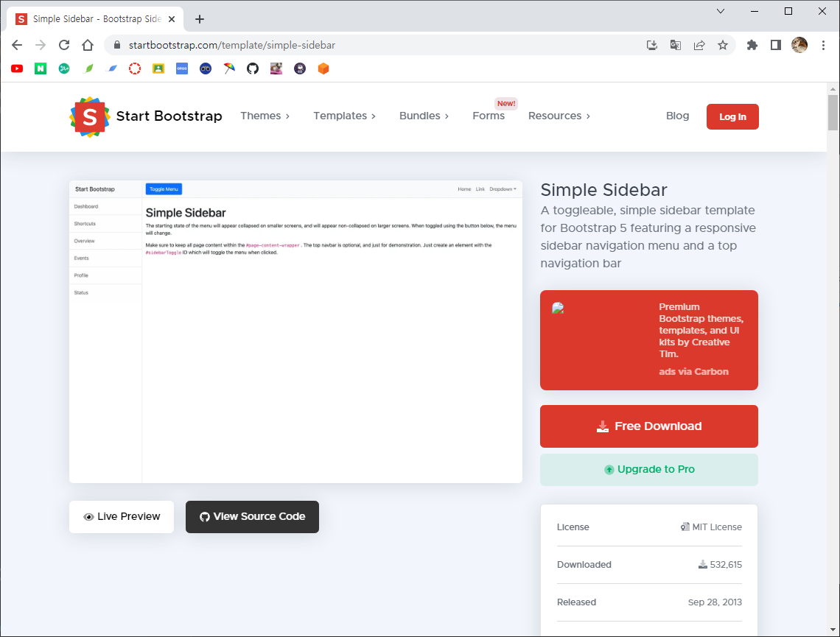840x637 pixels.
Task: Reload the current page
Action: (64, 45)
